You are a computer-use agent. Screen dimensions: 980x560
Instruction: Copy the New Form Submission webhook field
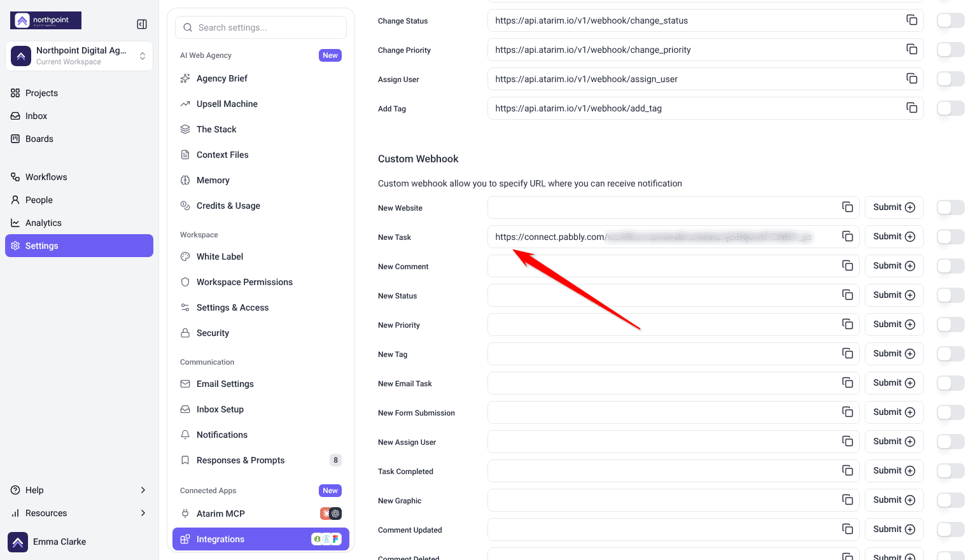tap(848, 412)
